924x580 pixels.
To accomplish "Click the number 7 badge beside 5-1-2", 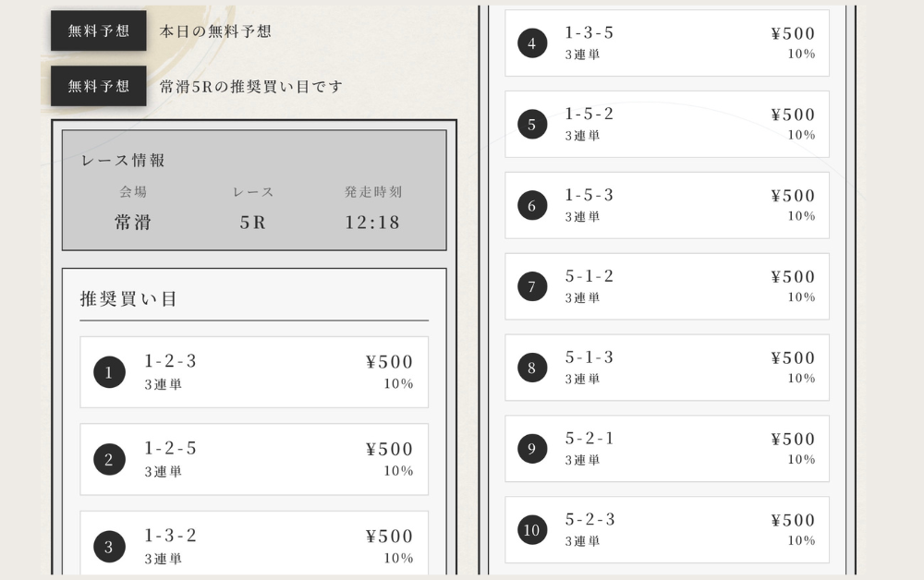I will click(532, 286).
